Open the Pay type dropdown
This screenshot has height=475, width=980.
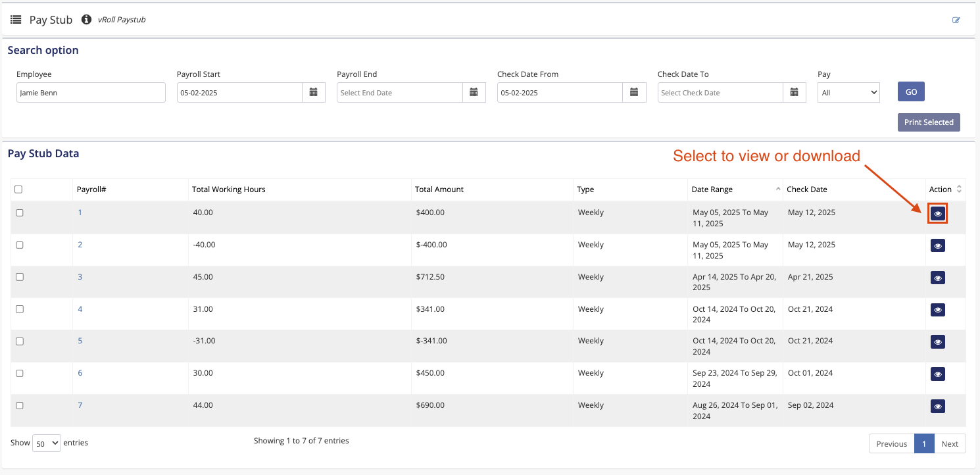tap(848, 93)
